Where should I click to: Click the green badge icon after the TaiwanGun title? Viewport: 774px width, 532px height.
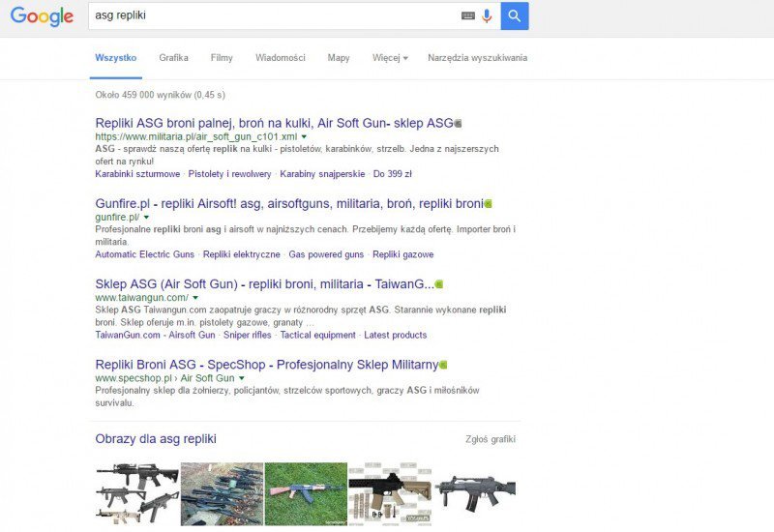439,284
